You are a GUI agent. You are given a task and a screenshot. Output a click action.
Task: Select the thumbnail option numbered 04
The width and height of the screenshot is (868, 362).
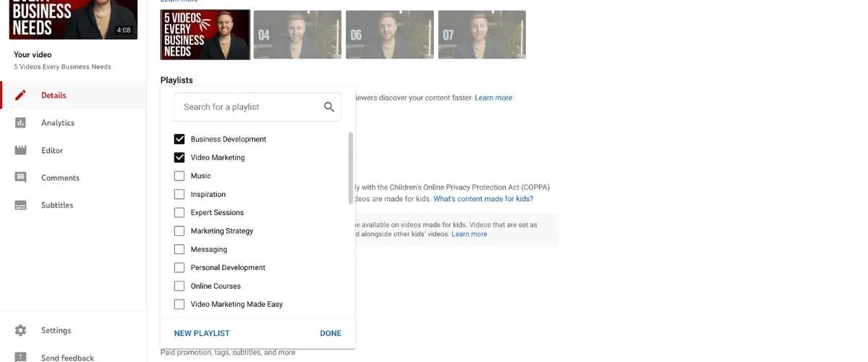(297, 34)
